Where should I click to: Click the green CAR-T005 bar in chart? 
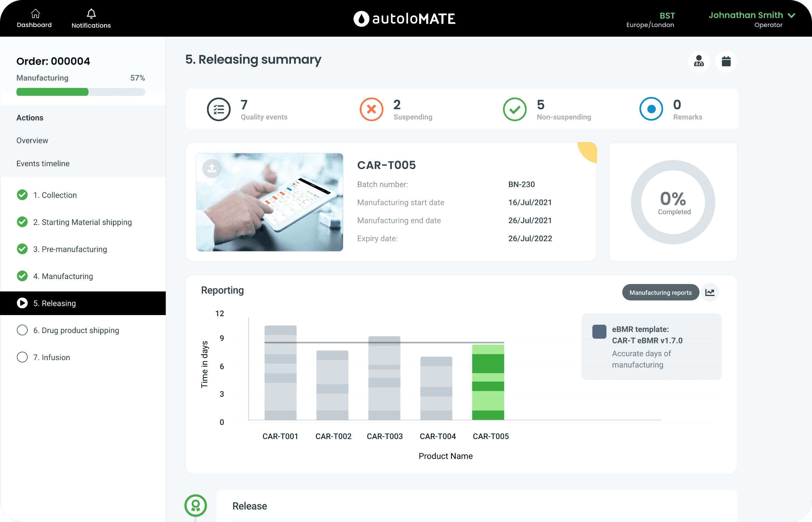click(x=488, y=382)
